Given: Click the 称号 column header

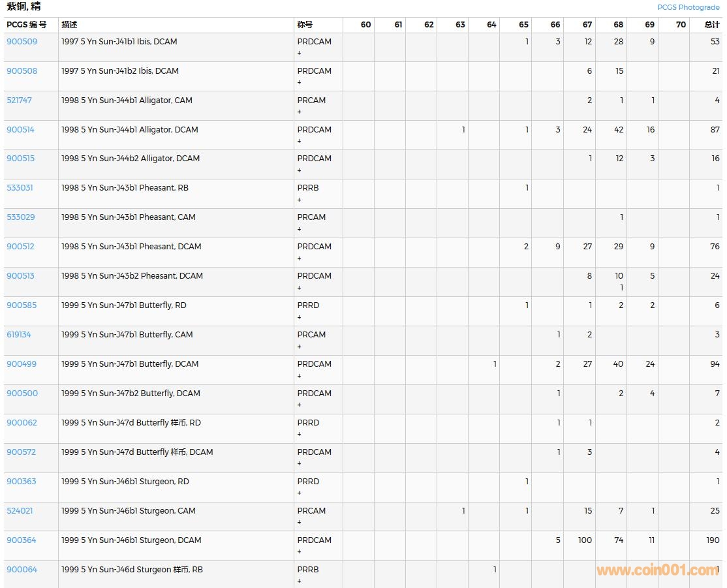Looking at the screenshot, I should click(x=305, y=25).
